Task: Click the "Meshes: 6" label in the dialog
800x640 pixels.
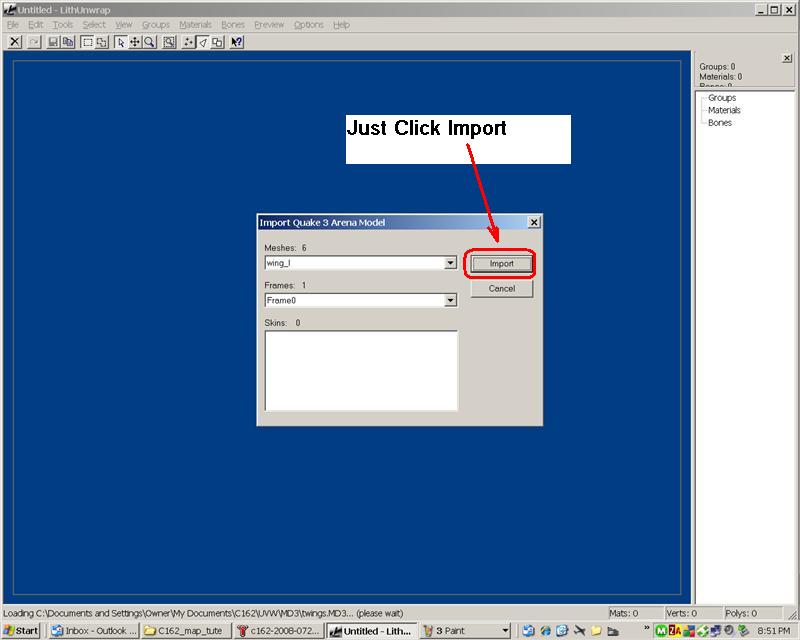Action: (285, 248)
